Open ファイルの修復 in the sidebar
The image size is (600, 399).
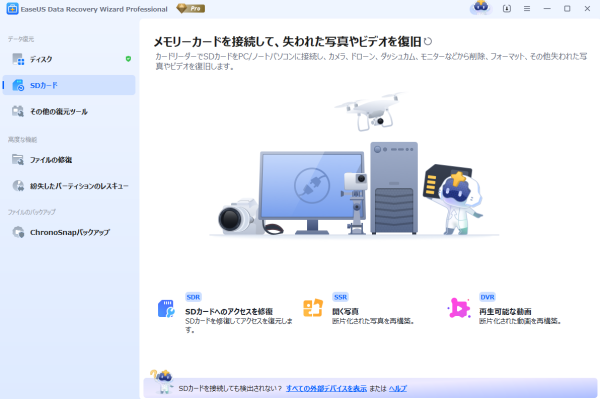click(x=69, y=160)
